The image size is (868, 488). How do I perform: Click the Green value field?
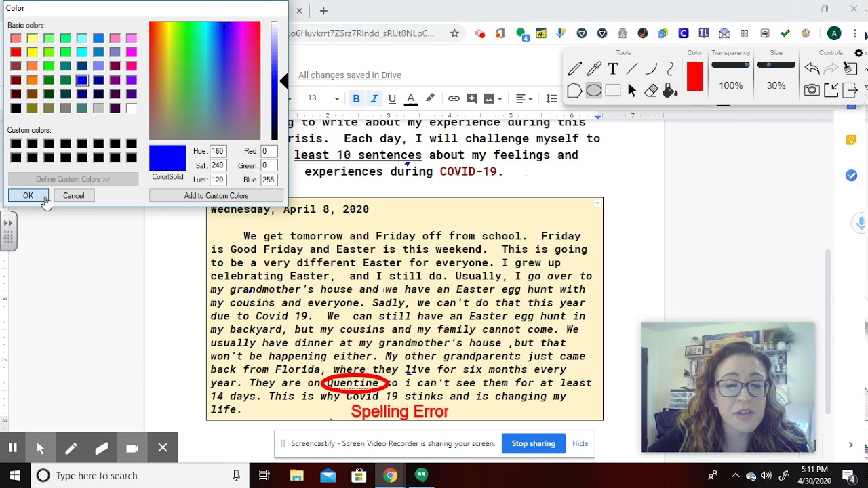point(269,165)
